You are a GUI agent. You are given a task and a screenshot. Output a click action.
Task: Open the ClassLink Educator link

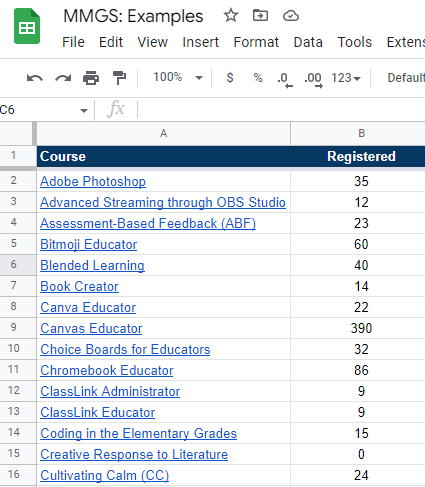click(97, 413)
